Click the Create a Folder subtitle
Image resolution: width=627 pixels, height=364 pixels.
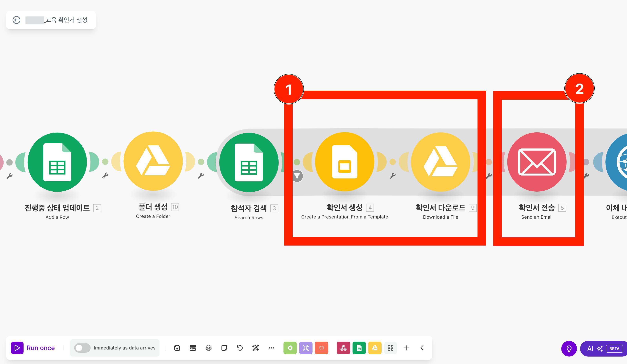pyautogui.click(x=153, y=216)
